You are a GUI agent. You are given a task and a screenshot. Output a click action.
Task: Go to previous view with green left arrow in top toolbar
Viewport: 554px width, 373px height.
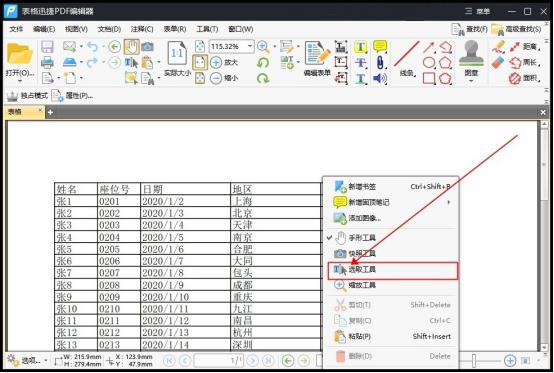(114, 47)
